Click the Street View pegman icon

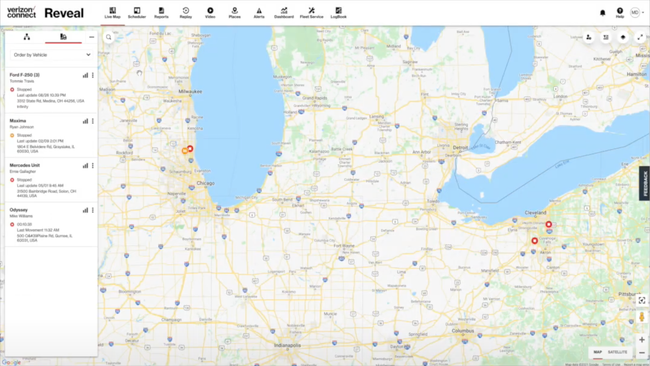point(642,317)
